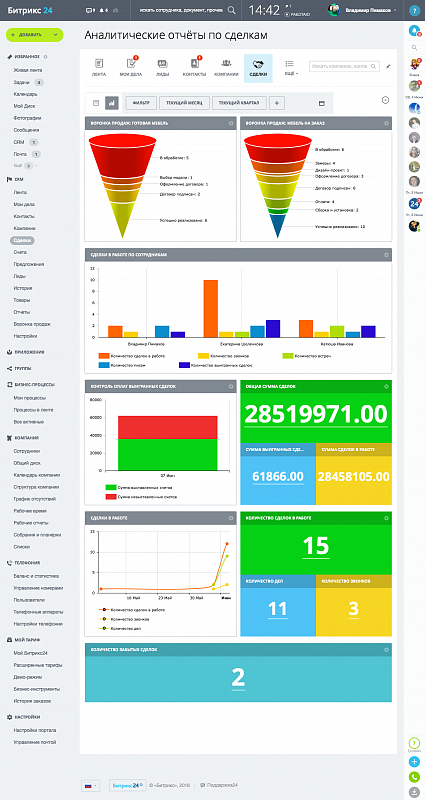The image size is (425, 800).
Task: Open the Сделки tab icon
Action: (x=258, y=68)
